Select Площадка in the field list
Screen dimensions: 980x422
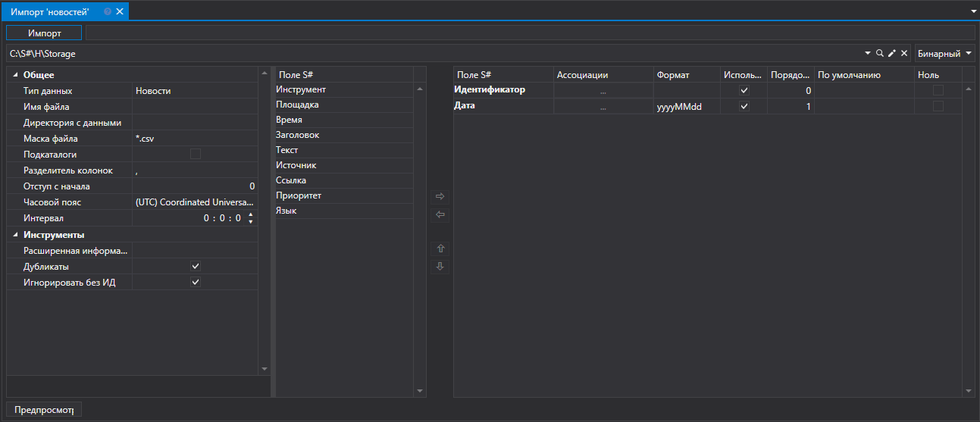343,105
